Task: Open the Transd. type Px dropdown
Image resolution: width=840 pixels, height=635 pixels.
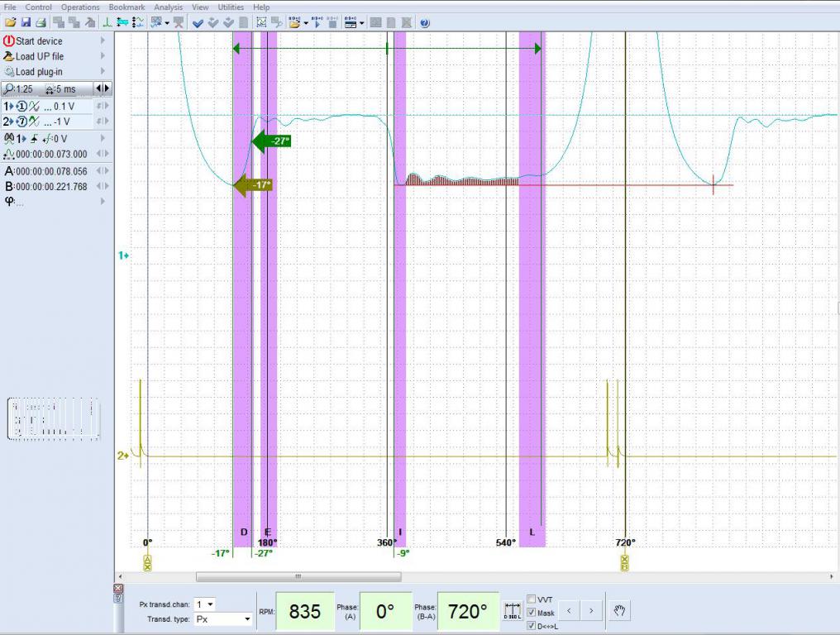Action: pyautogui.click(x=223, y=618)
